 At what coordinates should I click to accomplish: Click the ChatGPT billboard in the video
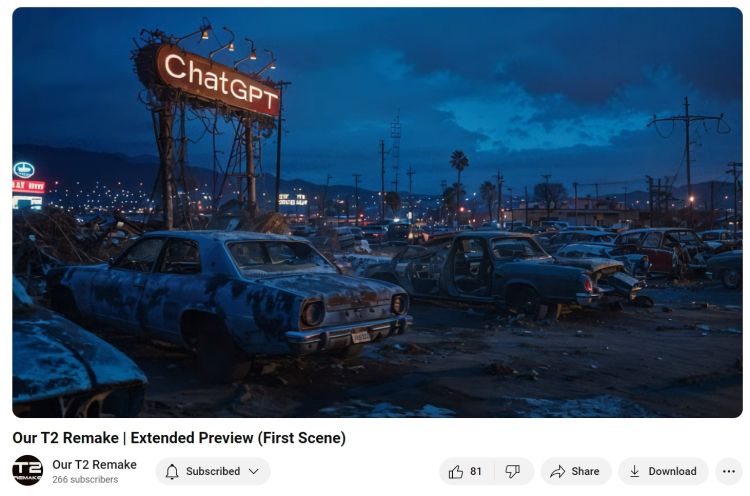[218, 81]
